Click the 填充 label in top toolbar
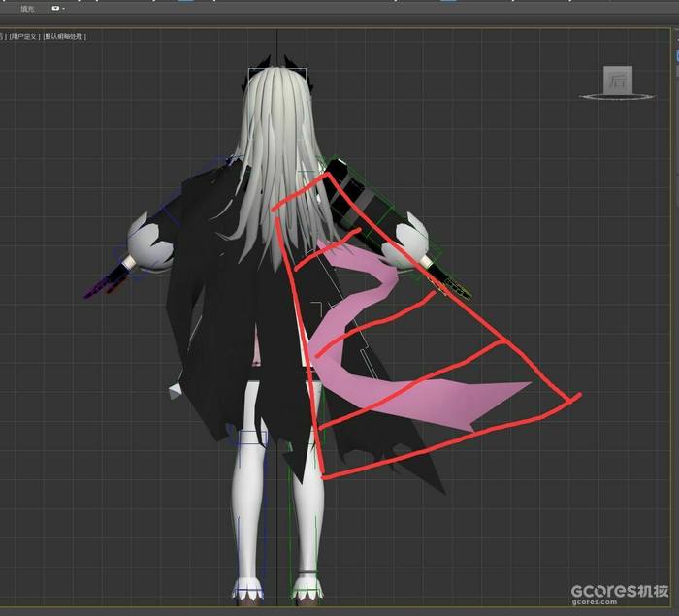This screenshot has width=679, height=616. point(28,8)
